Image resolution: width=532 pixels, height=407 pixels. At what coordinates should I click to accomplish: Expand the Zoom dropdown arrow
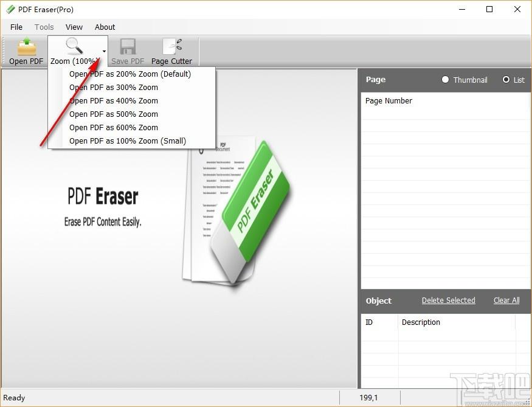[x=104, y=52]
